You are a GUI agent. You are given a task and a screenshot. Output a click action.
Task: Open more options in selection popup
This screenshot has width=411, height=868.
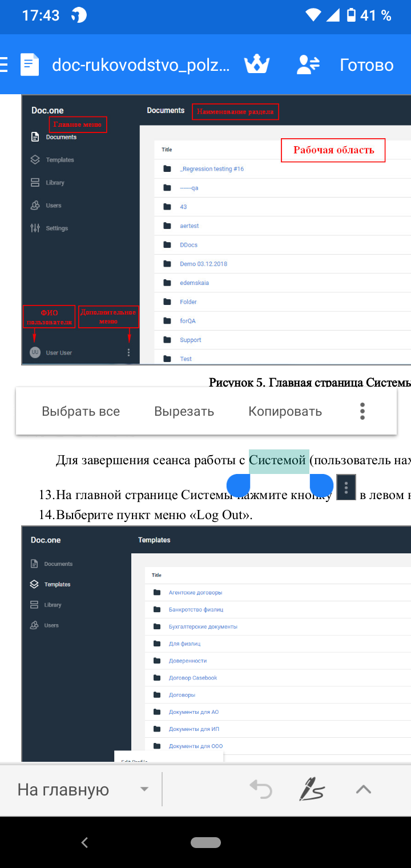pyautogui.click(x=362, y=411)
